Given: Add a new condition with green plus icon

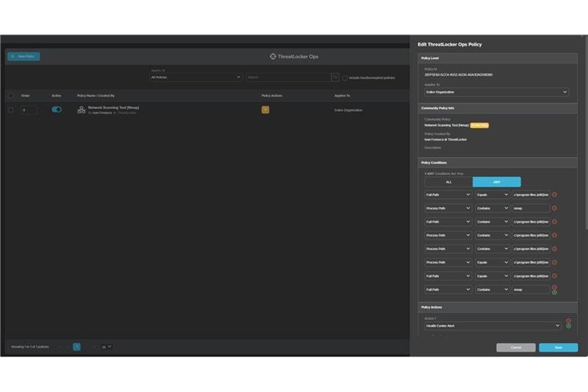Looking at the screenshot, I should click(554, 292).
